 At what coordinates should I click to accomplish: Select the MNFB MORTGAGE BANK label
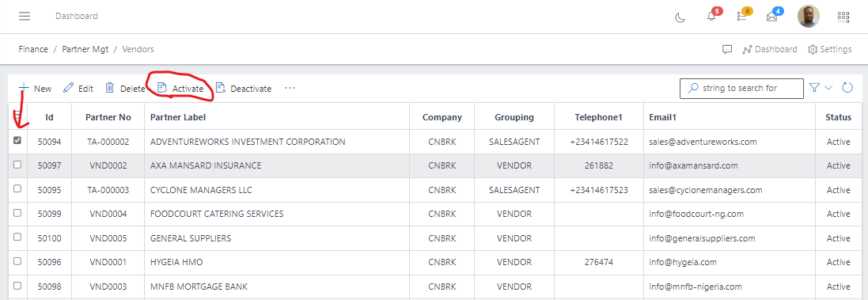199,287
